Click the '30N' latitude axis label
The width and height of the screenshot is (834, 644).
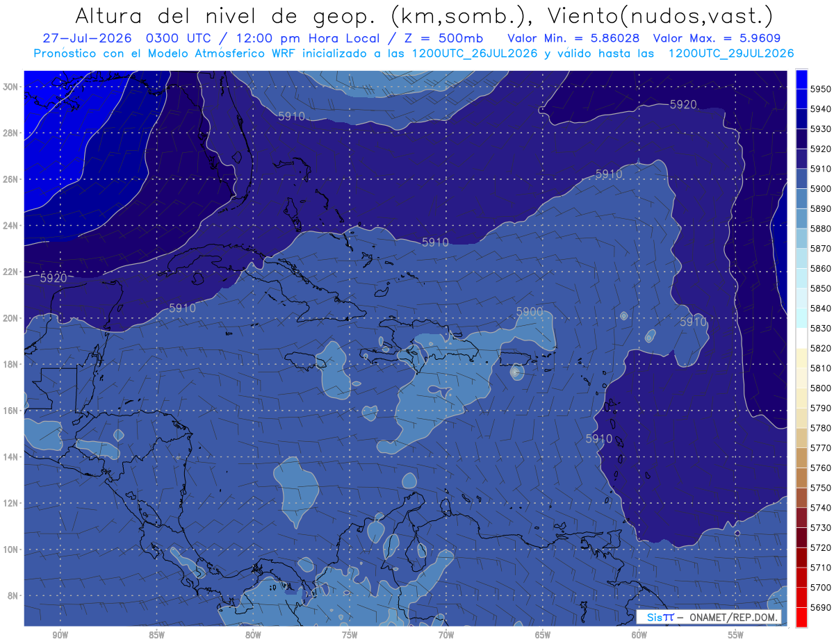(11, 87)
